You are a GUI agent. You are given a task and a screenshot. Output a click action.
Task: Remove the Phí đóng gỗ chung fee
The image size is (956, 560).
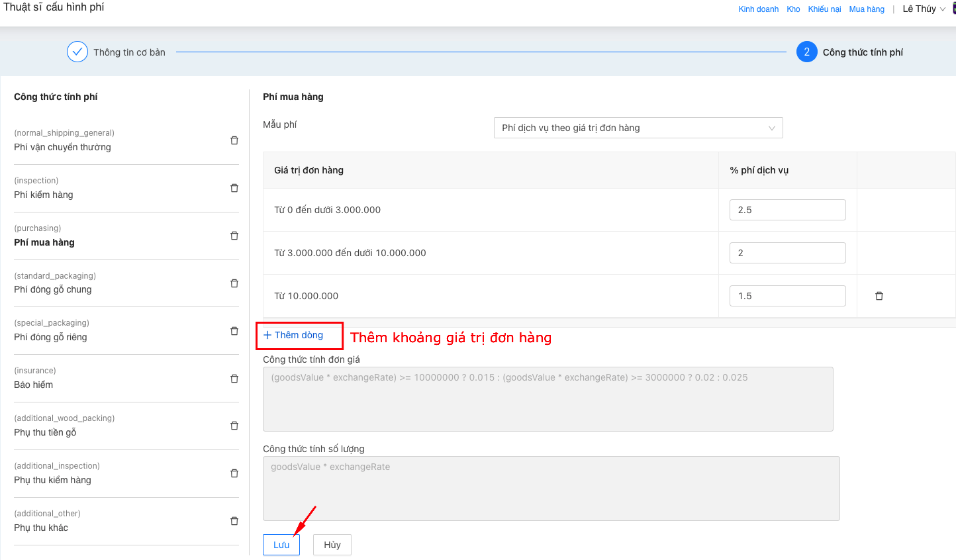coord(234,283)
